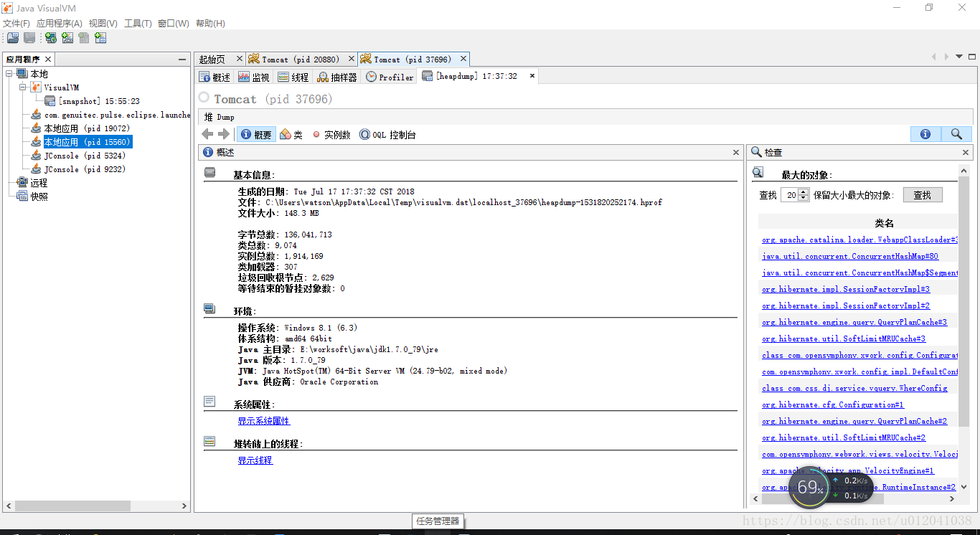Open the OQL 控制台 view
The image size is (980, 535).
[x=387, y=134]
